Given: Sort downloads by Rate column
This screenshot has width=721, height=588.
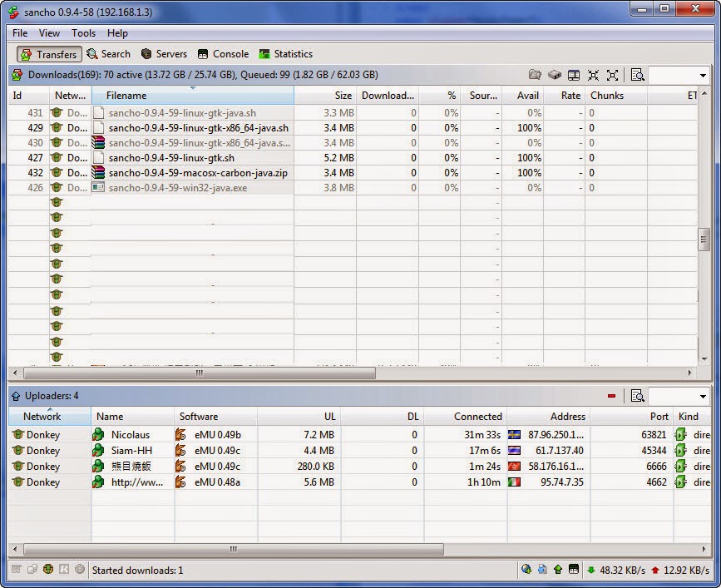Looking at the screenshot, I should click(x=564, y=95).
